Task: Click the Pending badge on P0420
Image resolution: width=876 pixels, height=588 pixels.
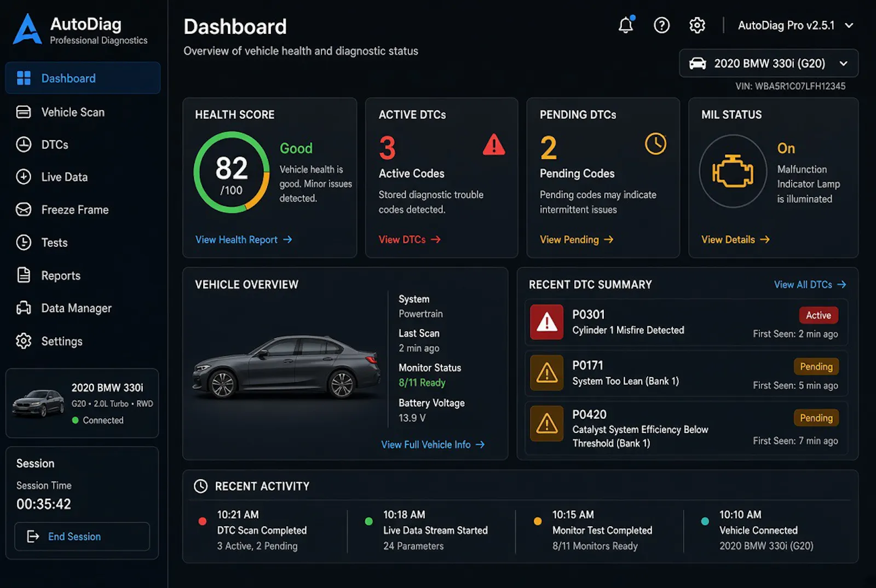Action: [x=816, y=418]
